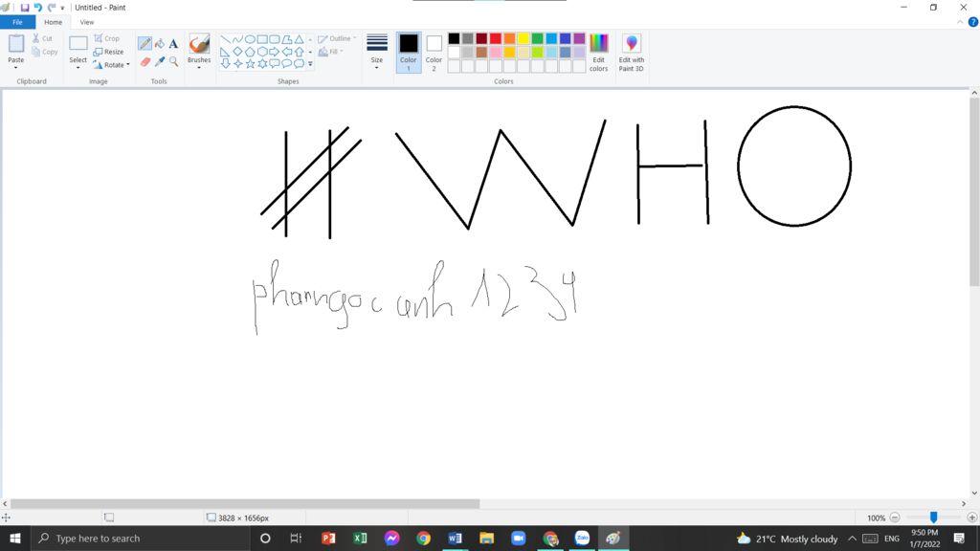Pick the dark red color swatch
Image resolution: width=980 pixels, height=551 pixels.
481,38
